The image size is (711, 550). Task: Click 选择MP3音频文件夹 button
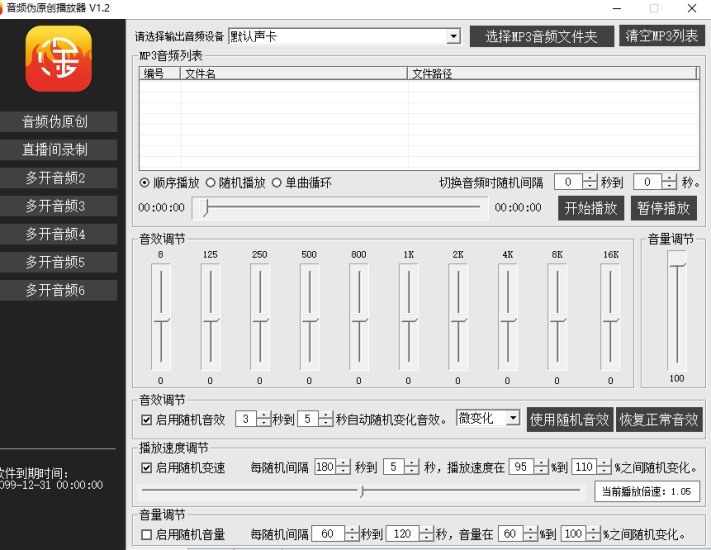[x=541, y=36]
